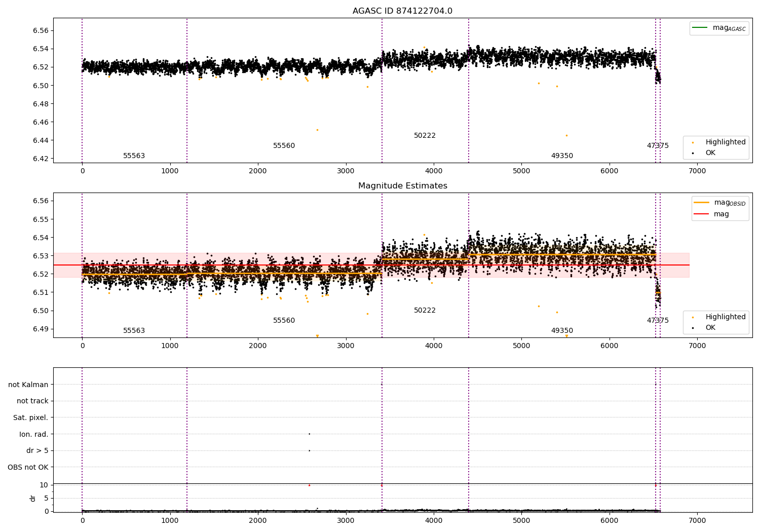This screenshot has width=760, height=532.
Task: Click the red 'mag' legend entry in the middle plot
Action: coord(712,214)
